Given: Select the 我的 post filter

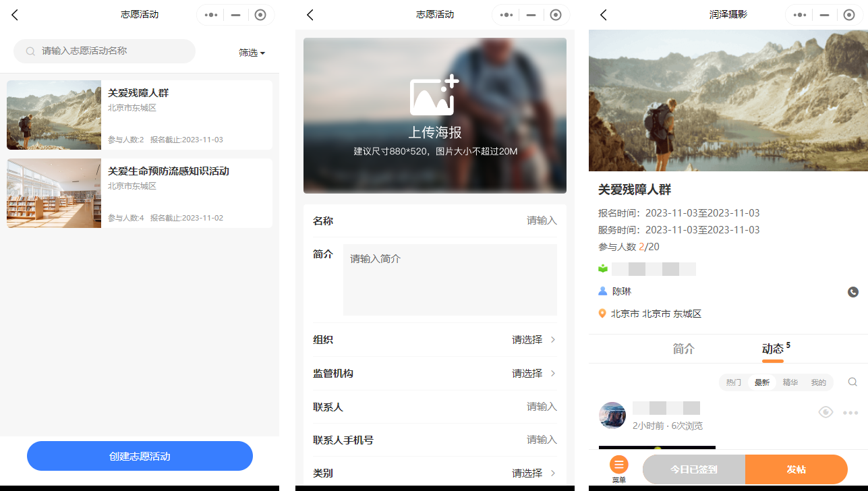Looking at the screenshot, I should point(819,382).
